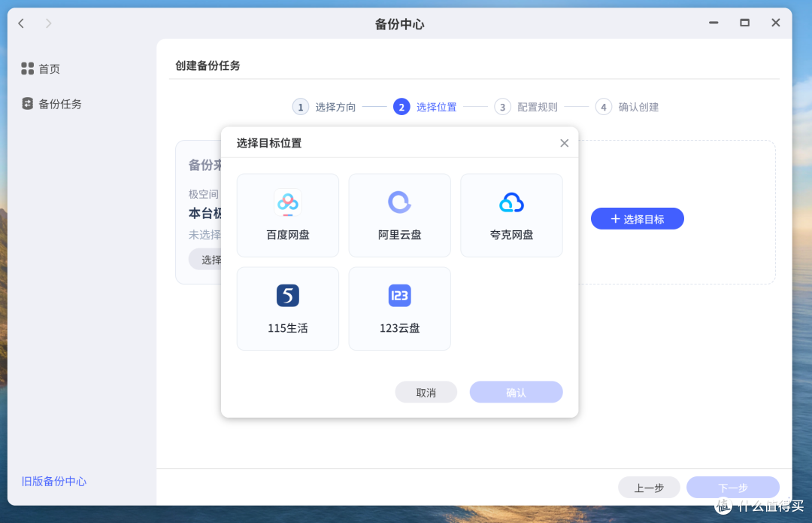Click the 选择目标 button
The image size is (812, 523).
tap(637, 219)
